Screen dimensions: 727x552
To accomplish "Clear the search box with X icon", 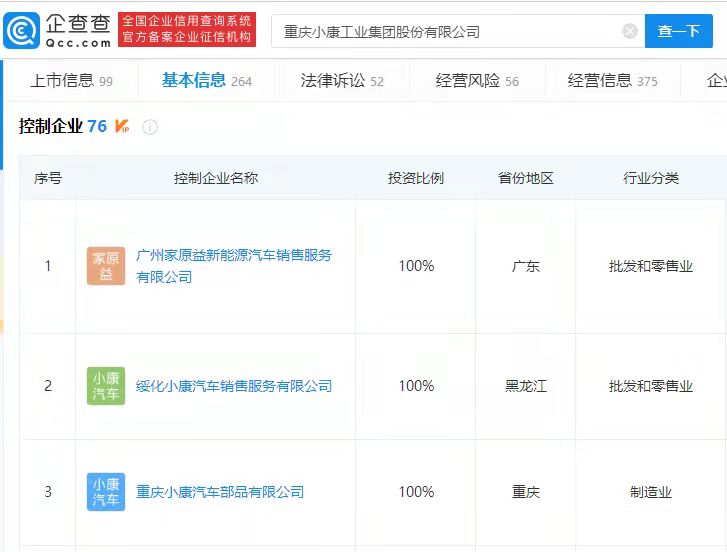I will pyautogui.click(x=629, y=31).
